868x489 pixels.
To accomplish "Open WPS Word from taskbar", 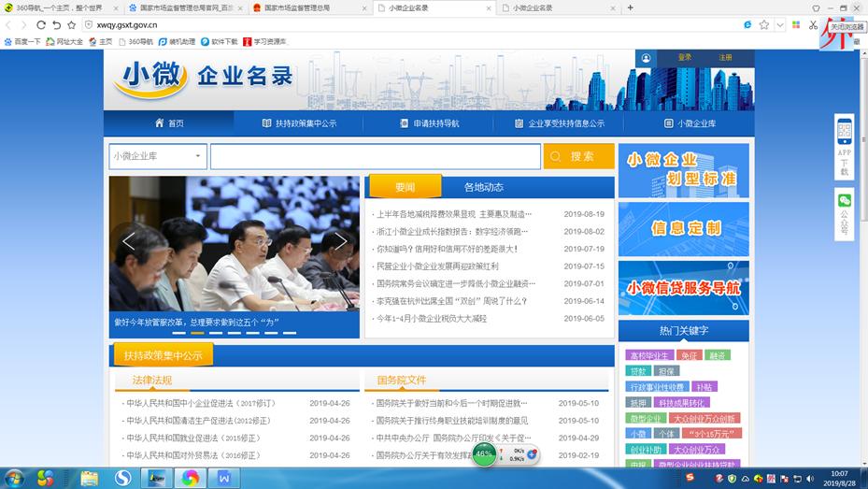I will coord(224,478).
